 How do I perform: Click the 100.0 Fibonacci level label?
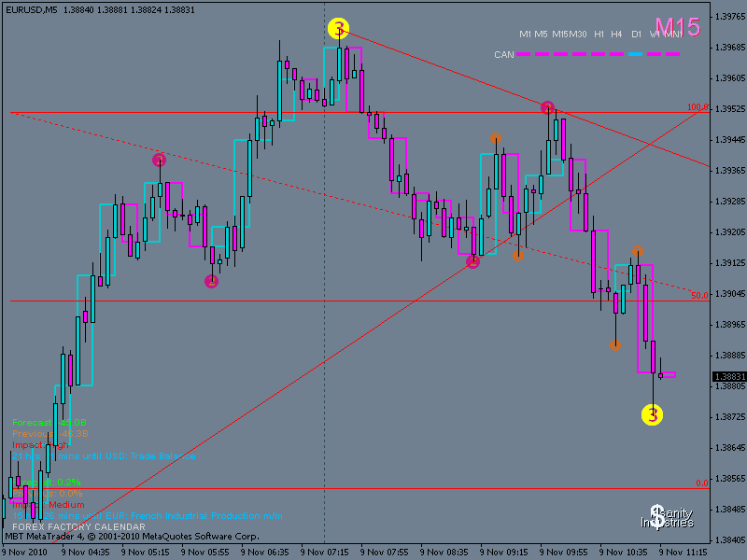pos(698,107)
